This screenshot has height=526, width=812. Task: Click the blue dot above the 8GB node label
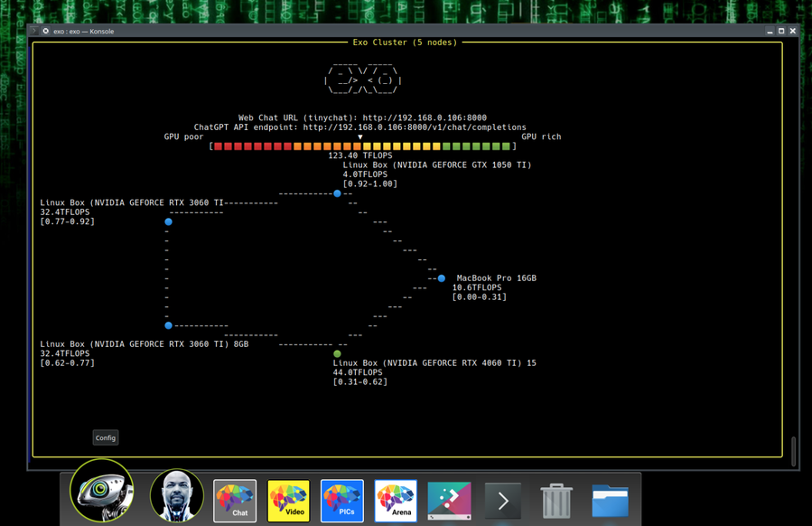click(x=168, y=325)
